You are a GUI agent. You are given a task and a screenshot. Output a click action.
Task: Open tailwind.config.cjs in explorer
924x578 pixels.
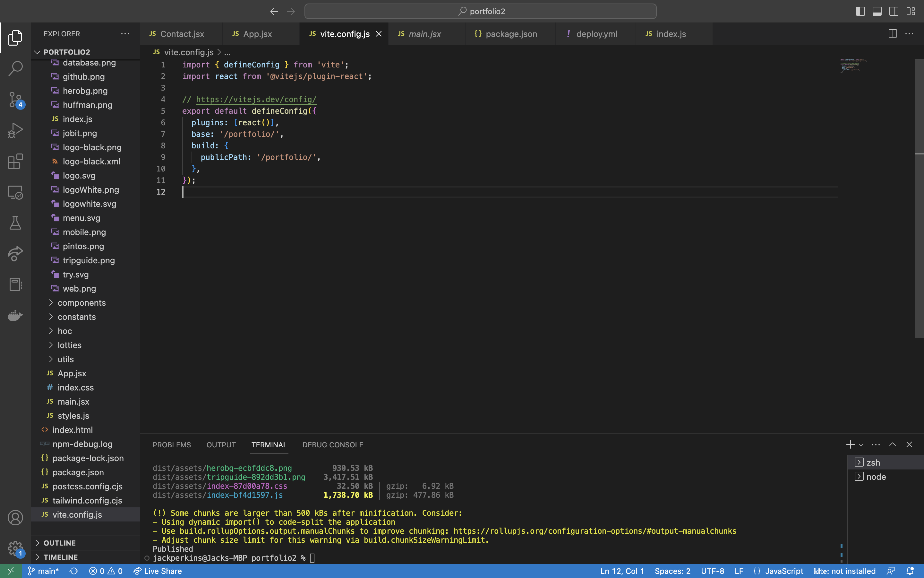(x=86, y=500)
